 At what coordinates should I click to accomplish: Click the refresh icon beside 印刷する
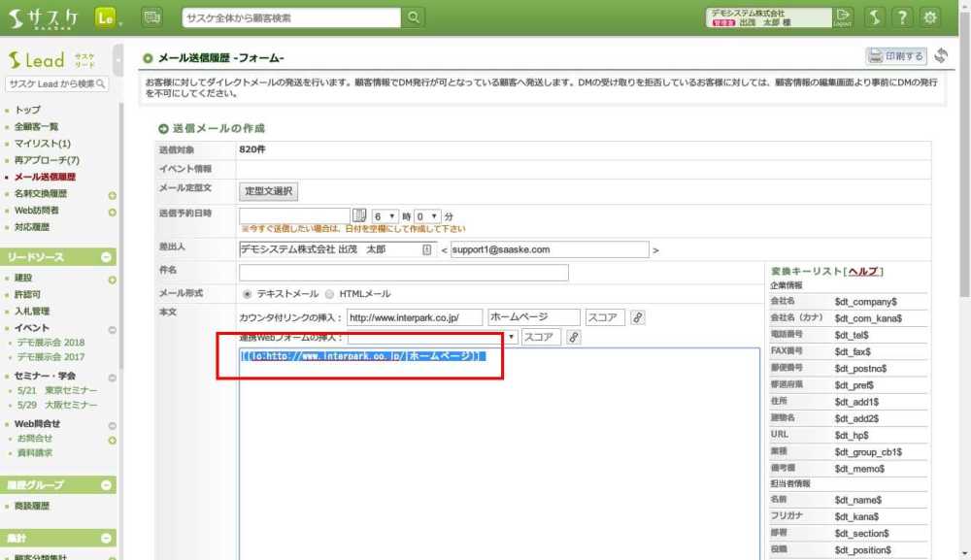tap(941, 55)
